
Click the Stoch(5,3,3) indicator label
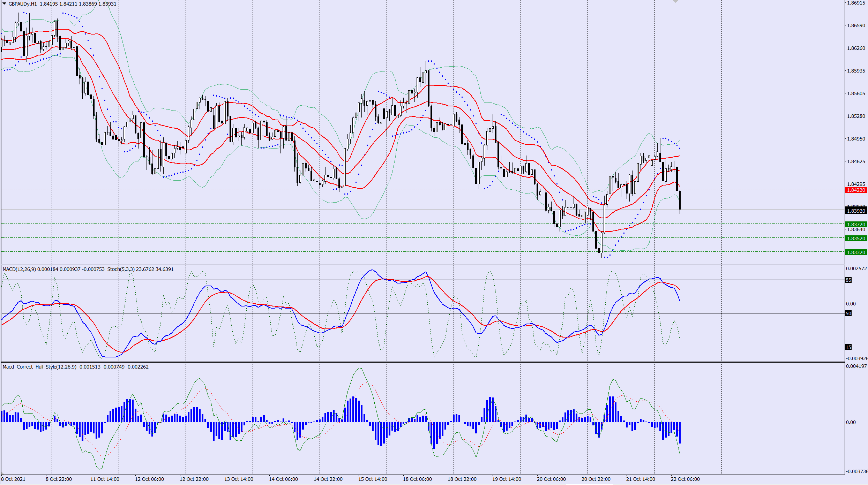(121, 269)
